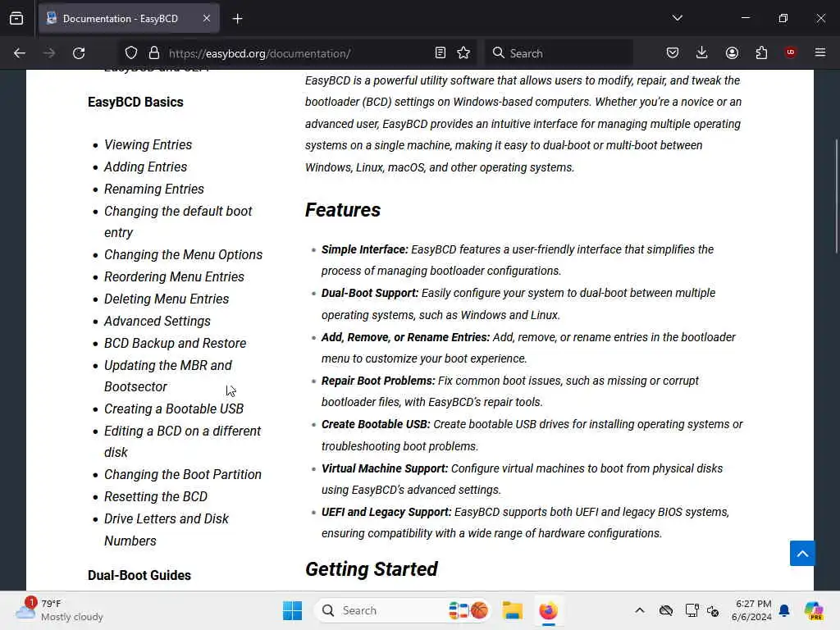Screen dimensions: 840x630
Task: Open the clock showing 6:27 PM
Action: [x=752, y=610]
